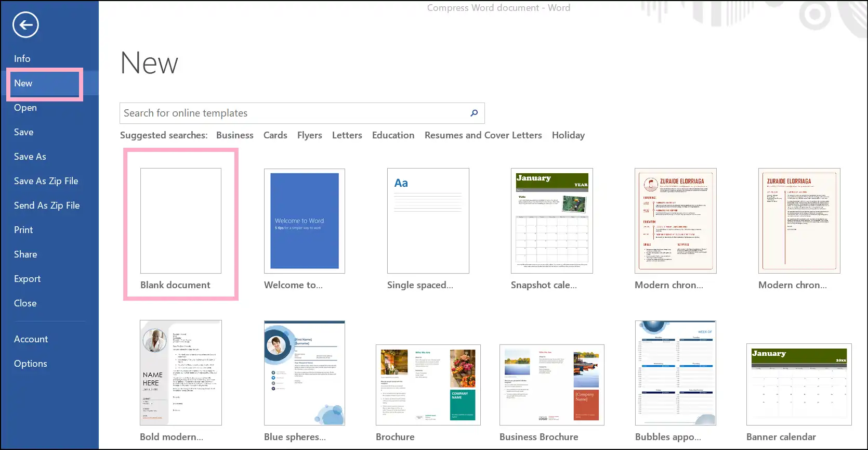
Task: Choose Save As in the sidebar
Action: [30, 157]
